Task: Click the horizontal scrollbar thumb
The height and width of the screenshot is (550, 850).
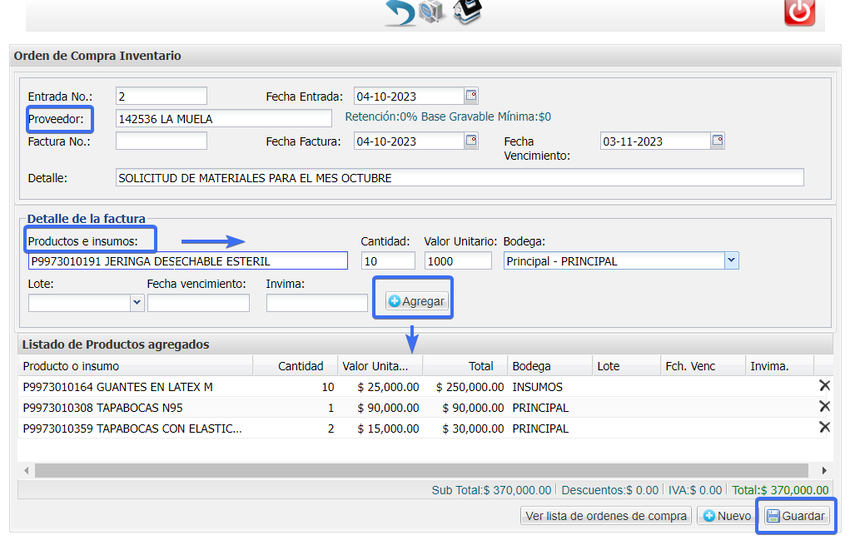Action: 421,470
